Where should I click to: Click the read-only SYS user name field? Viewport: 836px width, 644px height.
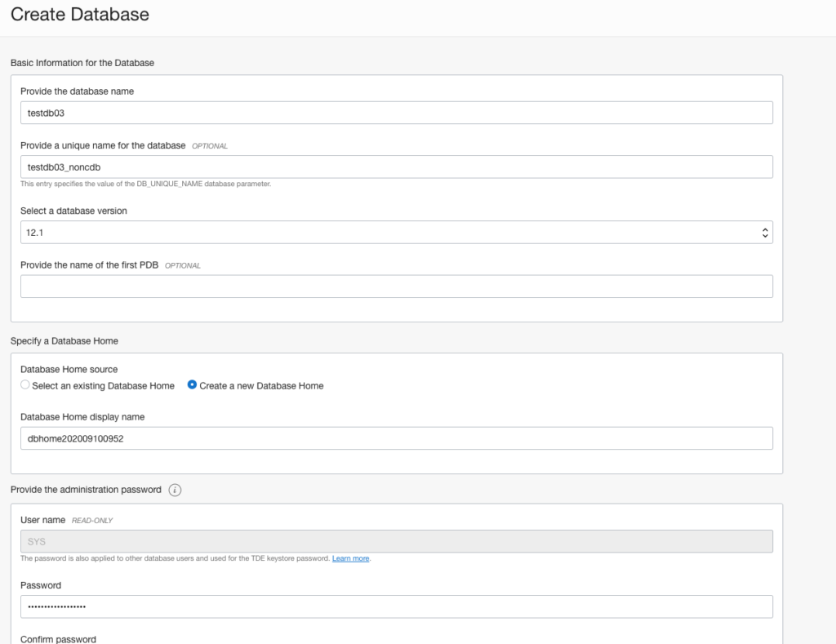coord(396,542)
